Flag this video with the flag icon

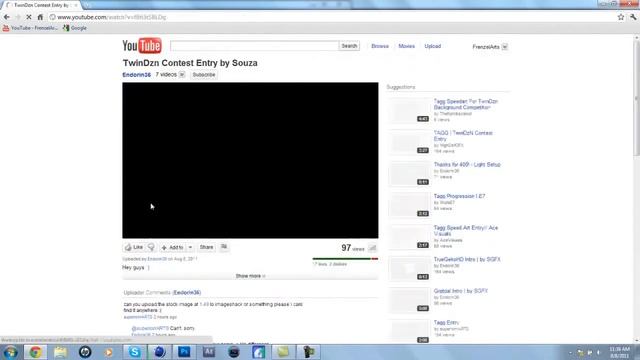pyautogui.click(x=224, y=247)
